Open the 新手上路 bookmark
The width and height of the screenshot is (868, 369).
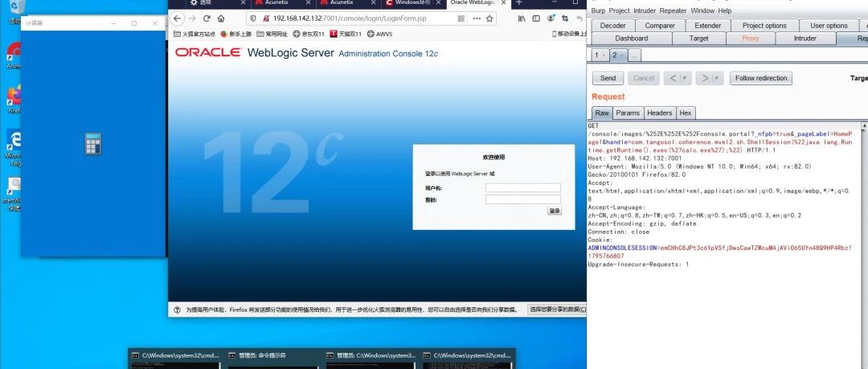tap(235, 34)
